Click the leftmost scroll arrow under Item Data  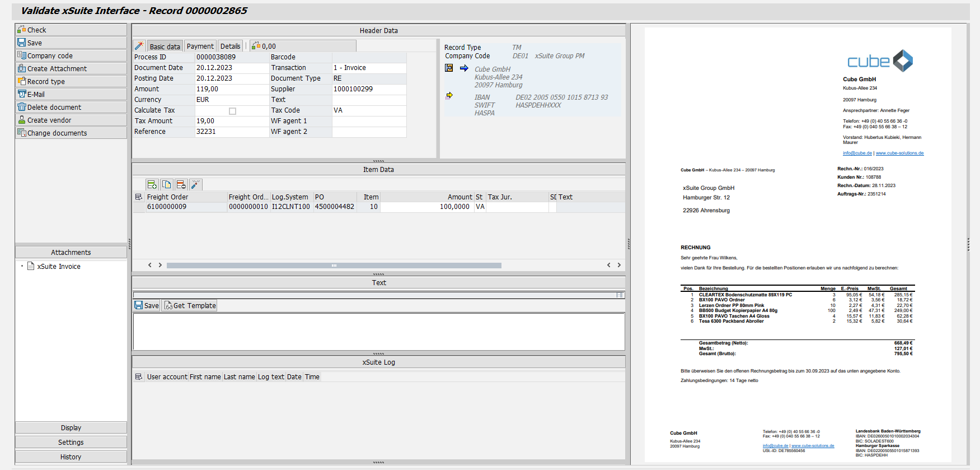click(149, 265)
